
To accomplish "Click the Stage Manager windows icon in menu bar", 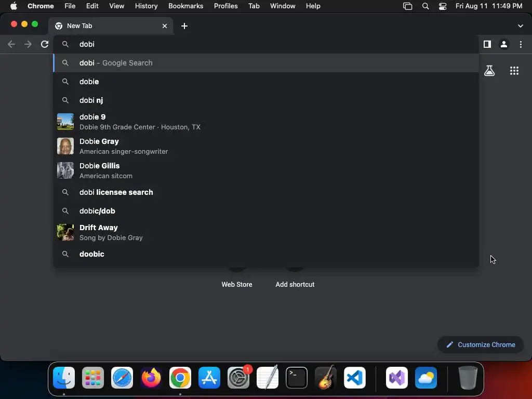I will [407, 6].
